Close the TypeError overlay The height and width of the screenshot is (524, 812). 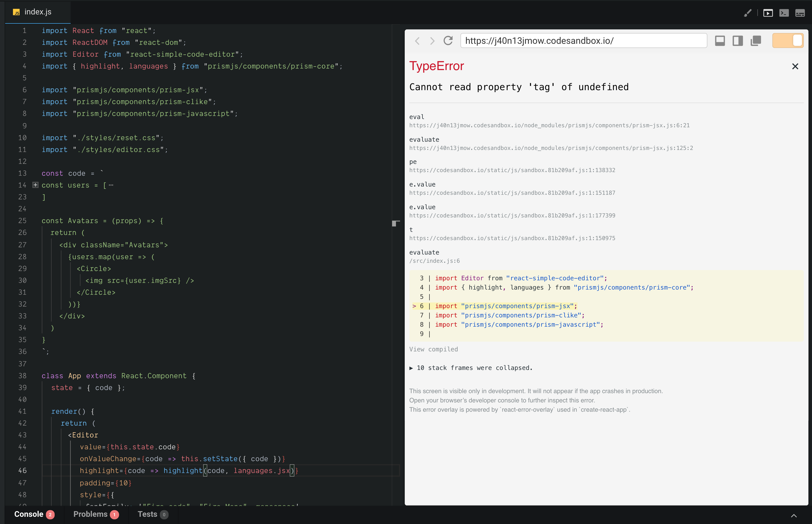pos(795,66)
